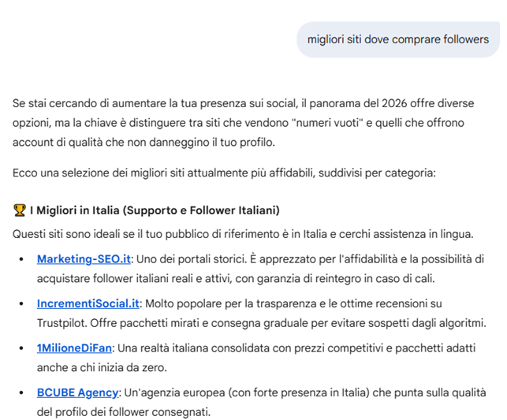Image resolution: width=507 pixels, height=420 pixels.
Task: Click the user message bubble about followers
Action: 397,39
